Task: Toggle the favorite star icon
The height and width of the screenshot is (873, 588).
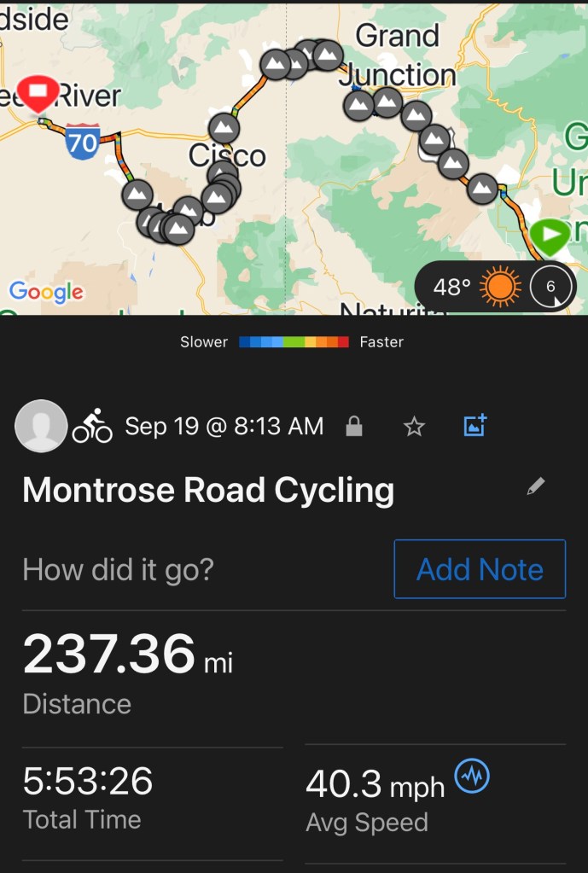Action: 414,427
